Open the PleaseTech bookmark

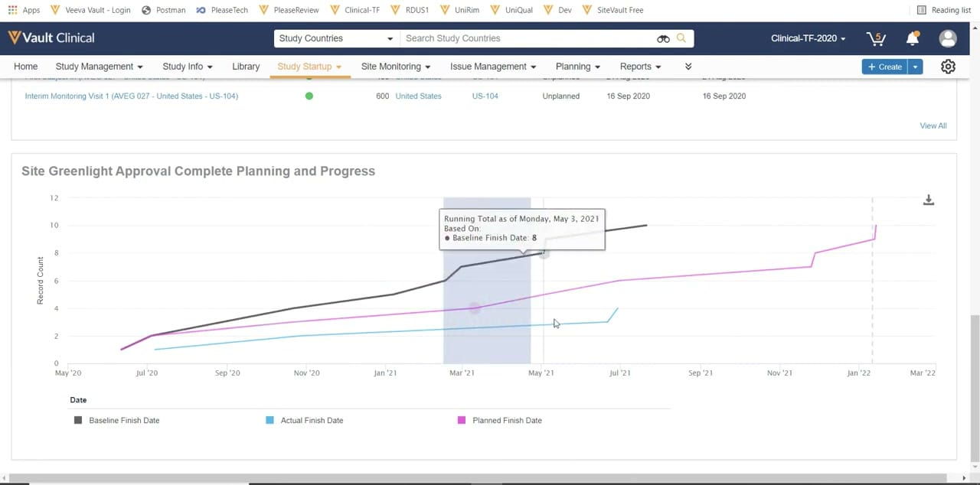[x=221, y=10]
